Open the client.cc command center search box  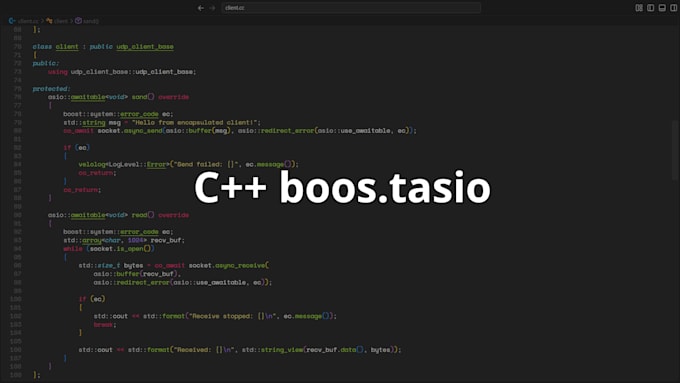[x=351, y=8]
